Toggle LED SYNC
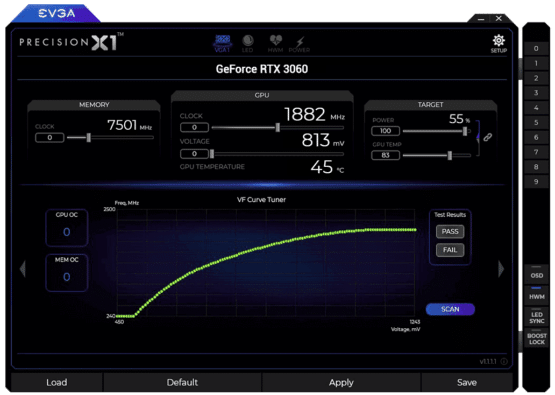The height and width of the screenshot is (395, 555). pos(537,317)
